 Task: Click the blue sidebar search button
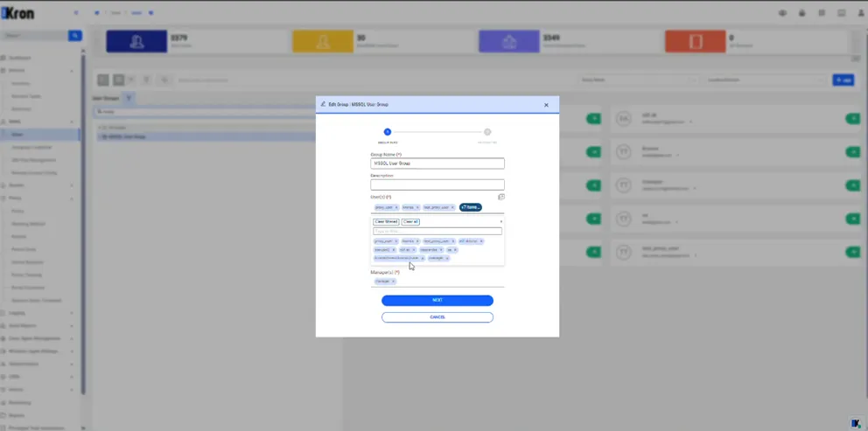[x=75, y=36]
